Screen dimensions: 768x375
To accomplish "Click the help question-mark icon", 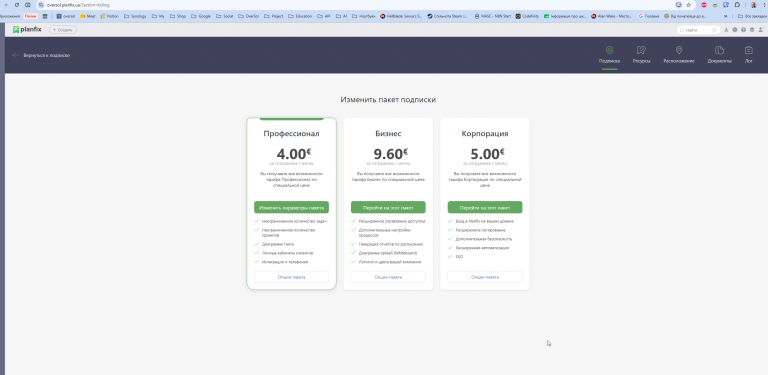I will coord(744,30).
